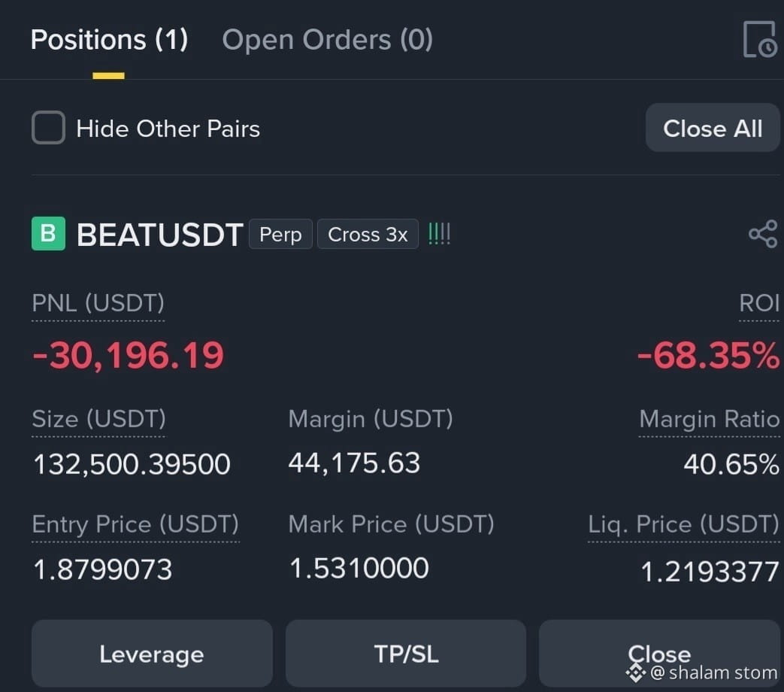
Task: Tap the Margin Ratio label
Action: point(710,419)
